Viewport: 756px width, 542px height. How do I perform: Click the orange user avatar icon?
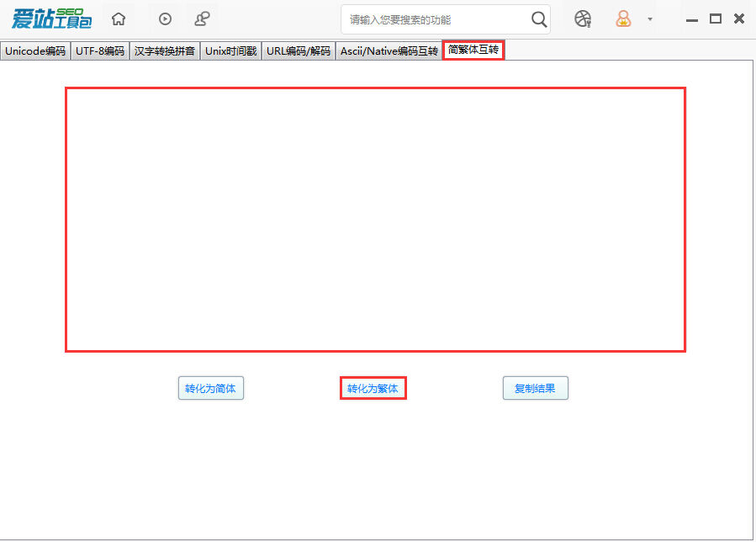click(623, 19)
